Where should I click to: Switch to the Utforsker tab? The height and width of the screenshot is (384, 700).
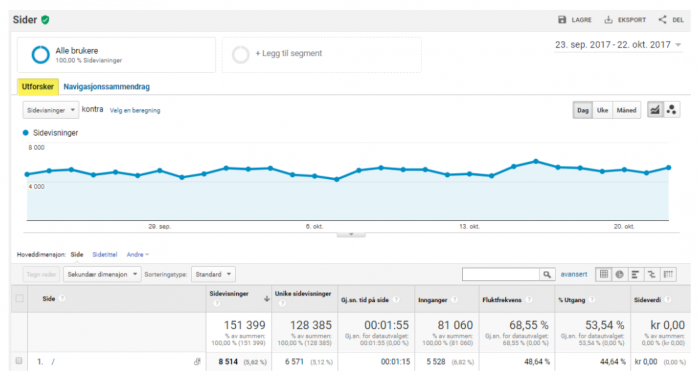point(38,87)
